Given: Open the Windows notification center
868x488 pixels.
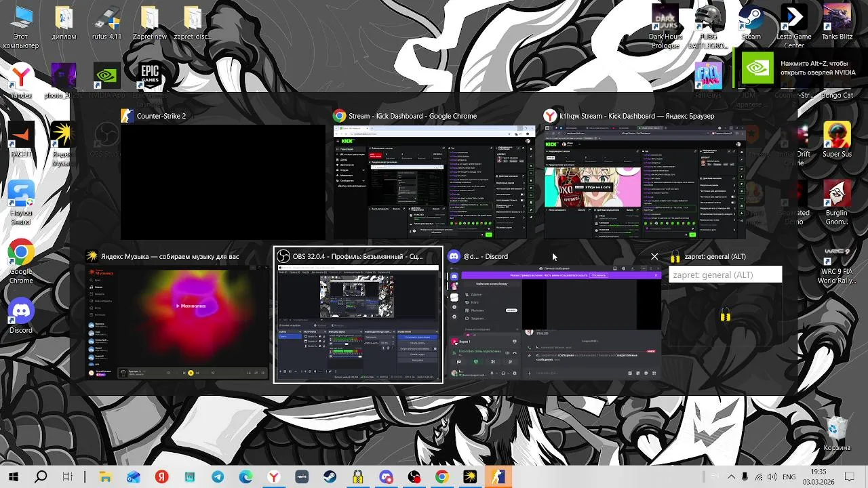Looking at the screenshot, I should 849,477.
